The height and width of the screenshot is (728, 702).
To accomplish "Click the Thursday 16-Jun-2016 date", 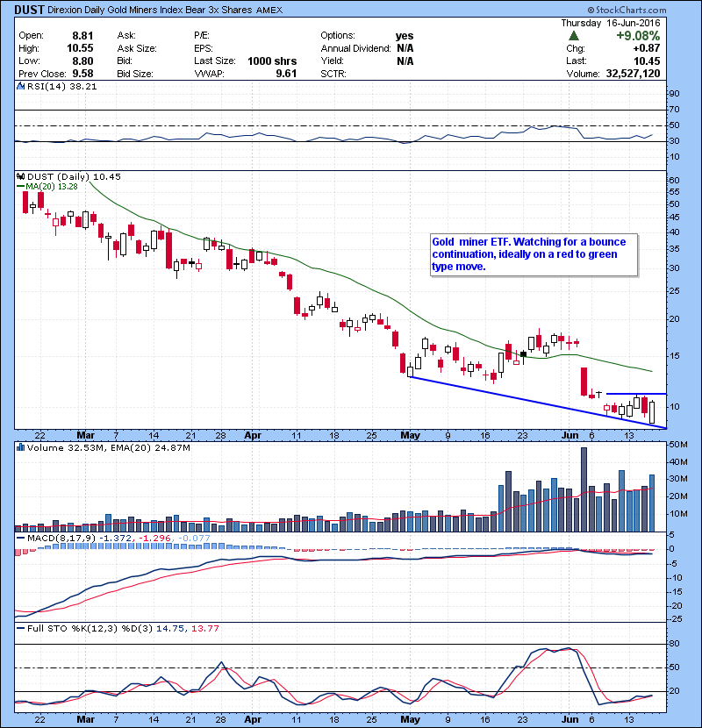I will click(611, 23).
